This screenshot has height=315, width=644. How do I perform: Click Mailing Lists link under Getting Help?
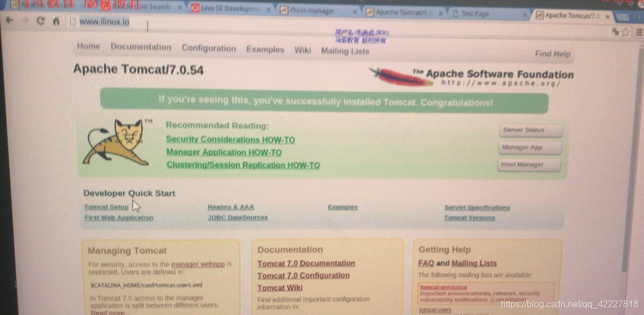coord(474,263)
